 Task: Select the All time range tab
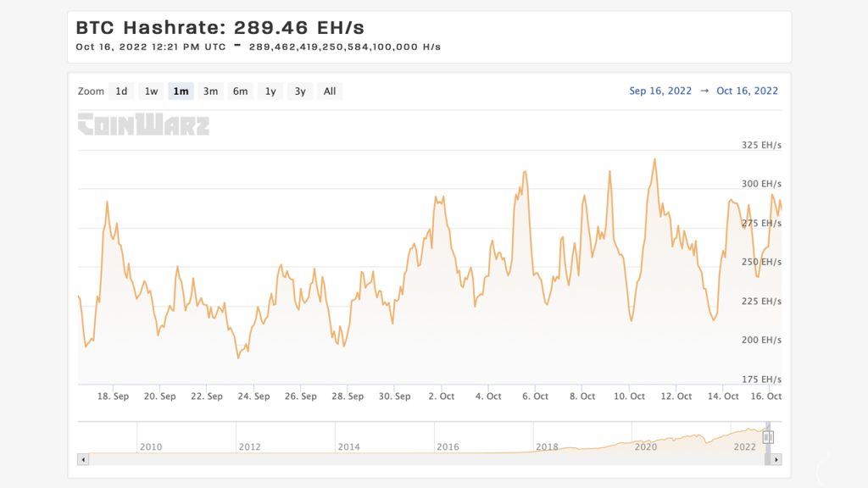[x=329, y=91]
